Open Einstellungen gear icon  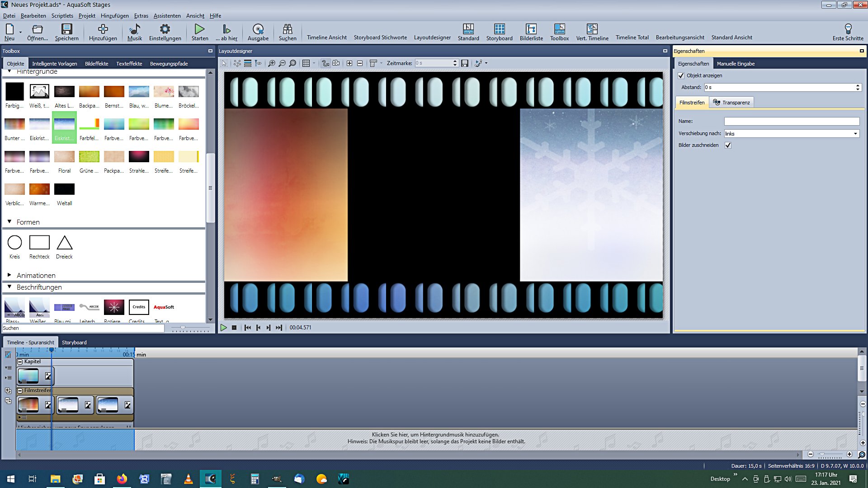click(165, 30)
